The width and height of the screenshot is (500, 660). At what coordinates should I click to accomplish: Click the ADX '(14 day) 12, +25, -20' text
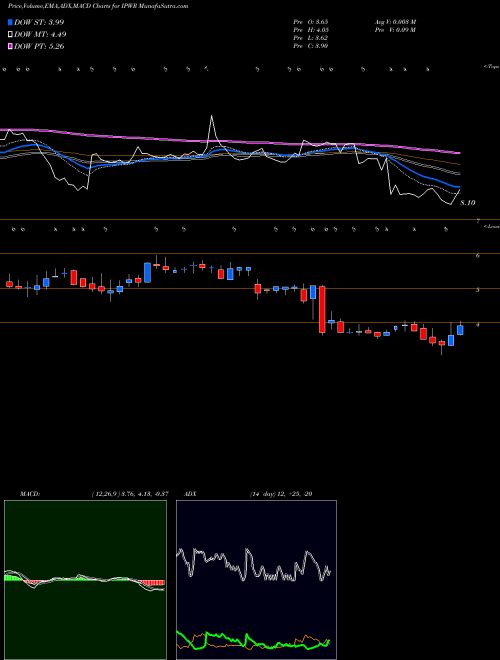tap(281, 494)
